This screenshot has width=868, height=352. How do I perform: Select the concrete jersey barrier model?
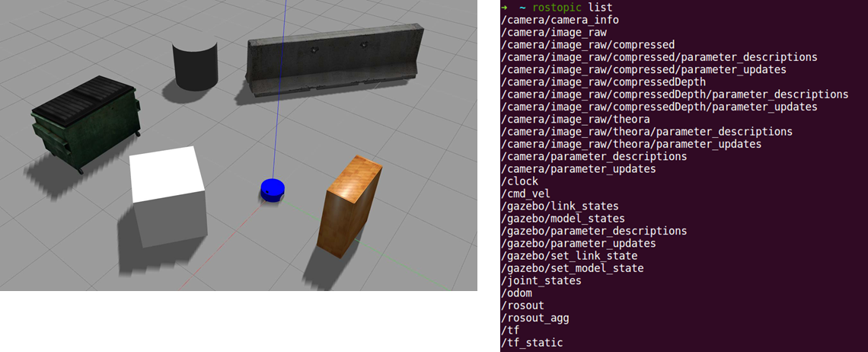(336, 60)
